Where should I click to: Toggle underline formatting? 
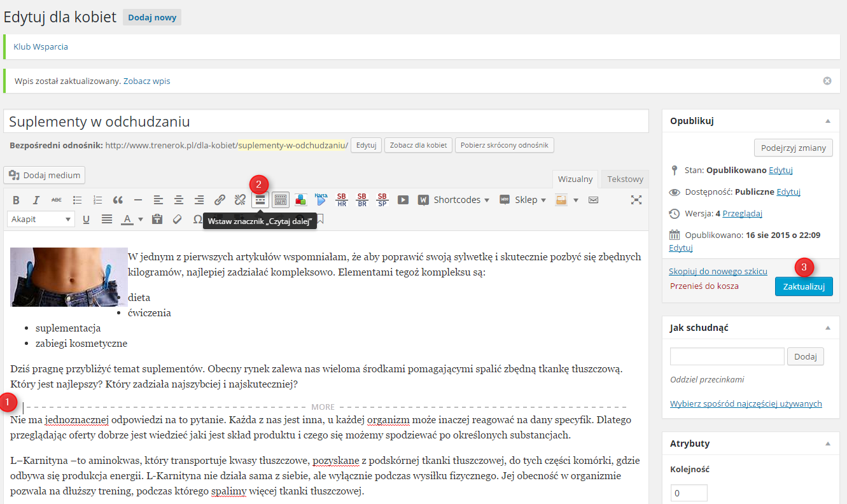(86, 219)
